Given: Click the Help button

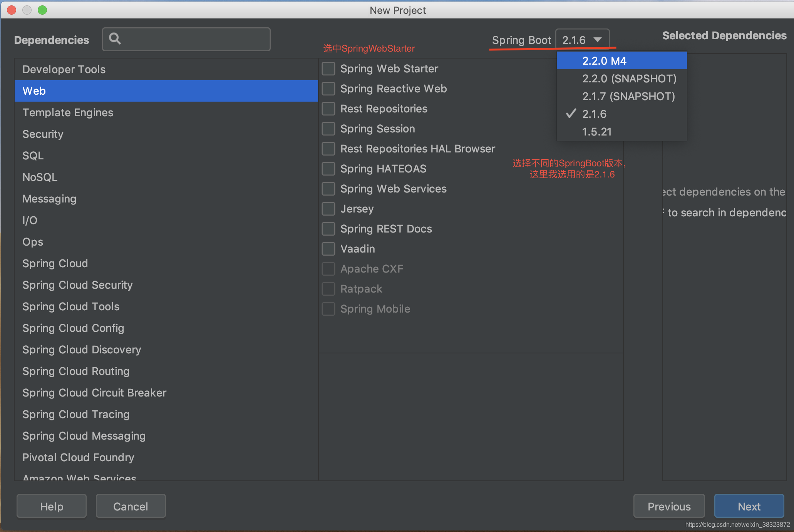Looking at the screenshot, I should (52, 507).
